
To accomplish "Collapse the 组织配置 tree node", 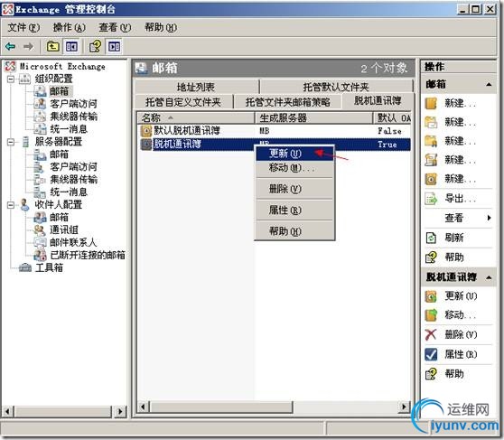I will pyautogui.click(x=11, y=79).
